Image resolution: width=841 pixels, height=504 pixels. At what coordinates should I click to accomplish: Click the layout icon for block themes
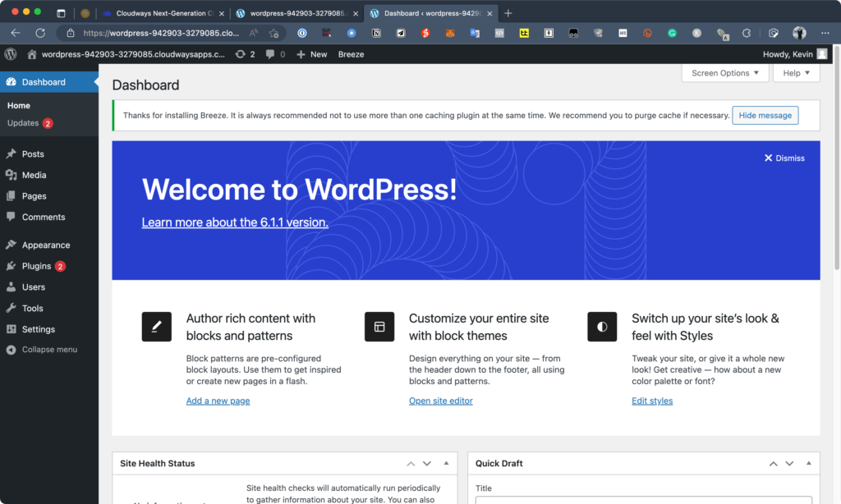379,327
